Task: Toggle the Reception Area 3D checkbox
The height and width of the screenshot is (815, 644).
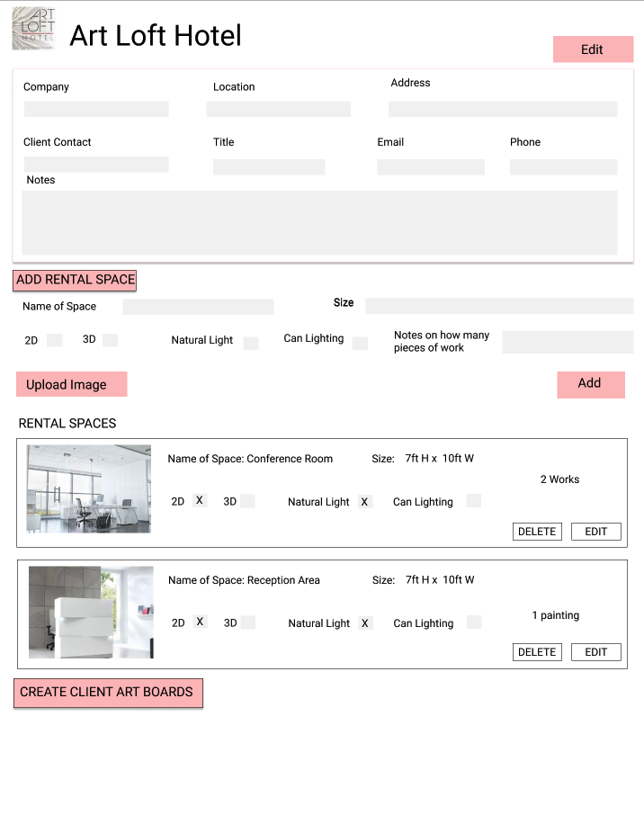Action: pyautogui.click(x=248, y=622)
